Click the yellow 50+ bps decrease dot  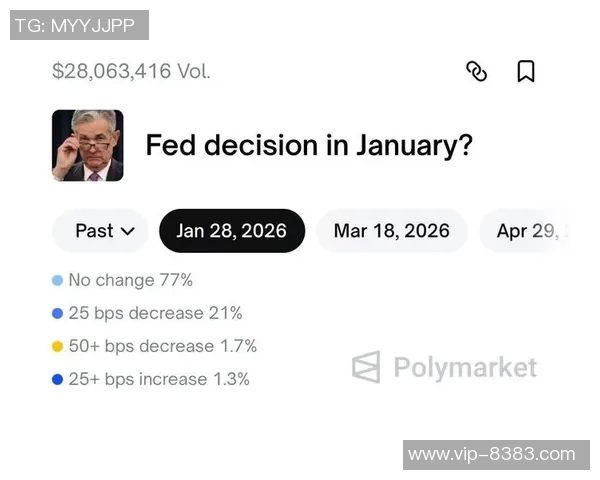pyautogui.click(x=58, y=347)
